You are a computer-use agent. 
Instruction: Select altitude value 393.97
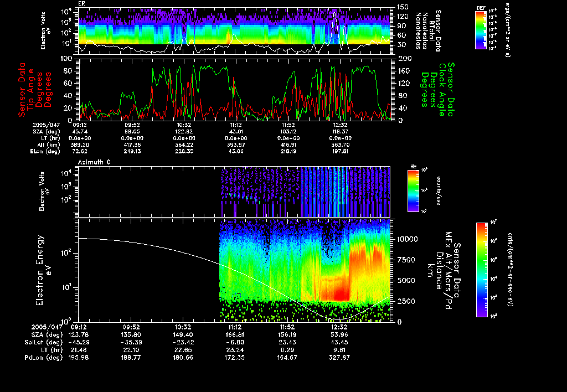pyautogui.click(x=236, y=145)
